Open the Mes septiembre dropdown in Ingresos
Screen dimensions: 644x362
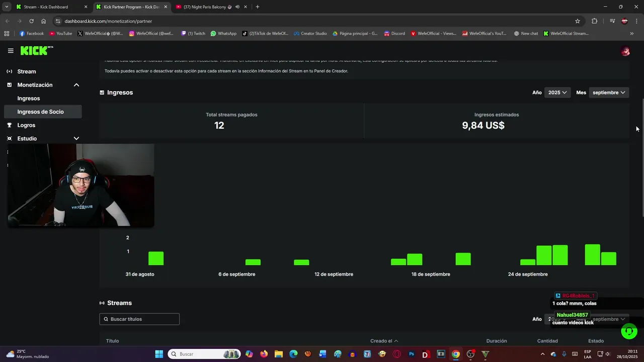609,93
